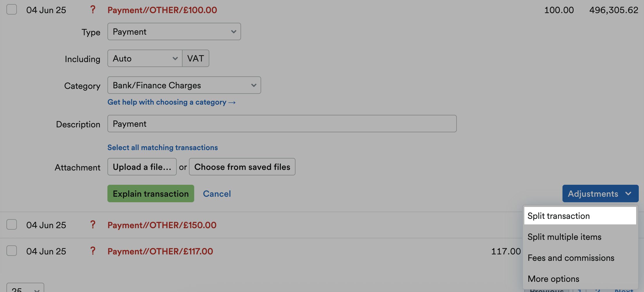
Task: Tick the checkbox for the £100.00 transaction
Action: [11, 9]
